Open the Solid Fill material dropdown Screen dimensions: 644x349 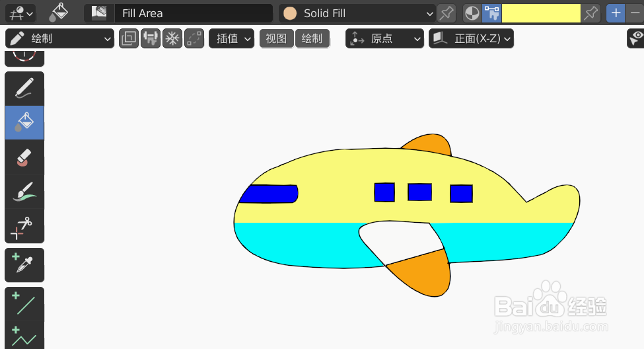coord(357,13)
